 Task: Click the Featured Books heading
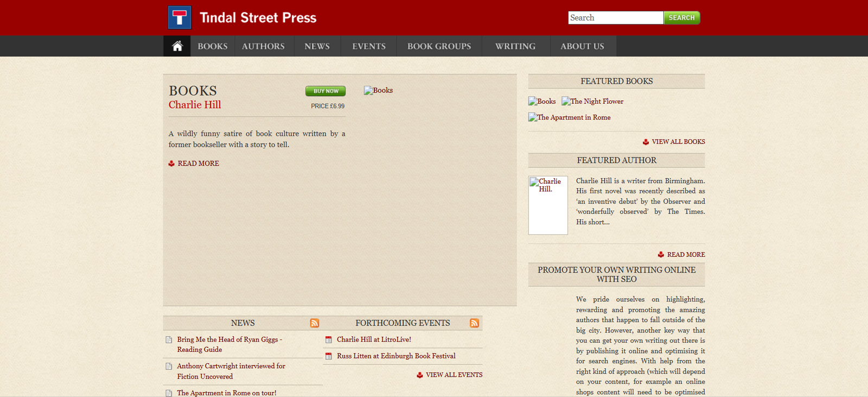tap(617, 81)
